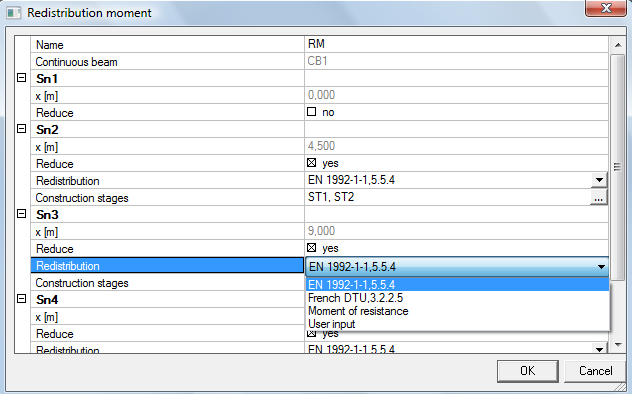Click the Sn3 Construction stages row label

click(x=167, y=283)
